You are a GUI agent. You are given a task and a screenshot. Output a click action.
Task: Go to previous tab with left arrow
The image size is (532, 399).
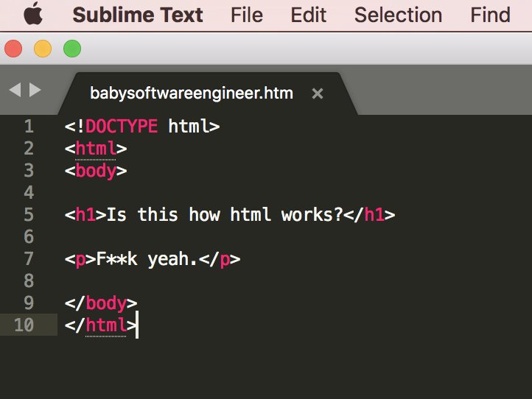tap(15, 90)
